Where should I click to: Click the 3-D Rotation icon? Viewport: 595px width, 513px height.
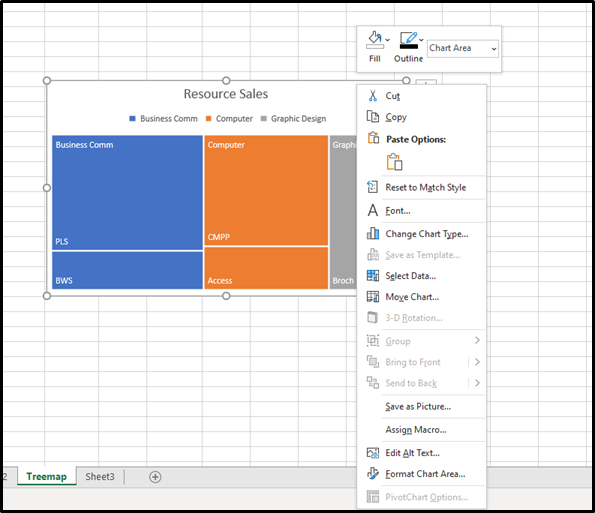[x=373, y=318]
